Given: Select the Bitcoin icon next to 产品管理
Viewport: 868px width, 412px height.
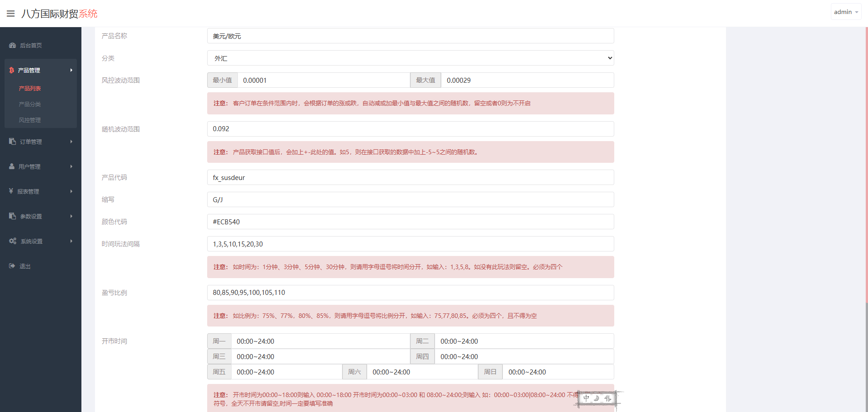Looking at the screenshot, I should point(11,70).
